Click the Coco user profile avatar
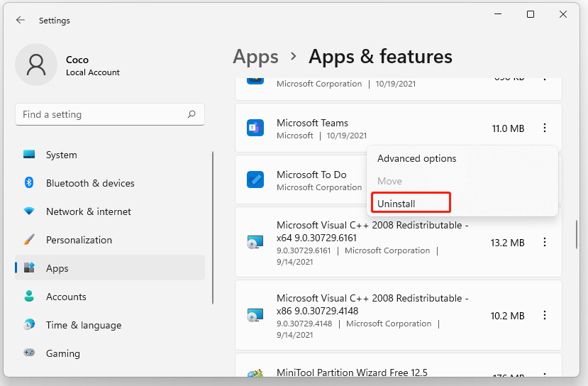The image size is (588, 386). [35, 64]
